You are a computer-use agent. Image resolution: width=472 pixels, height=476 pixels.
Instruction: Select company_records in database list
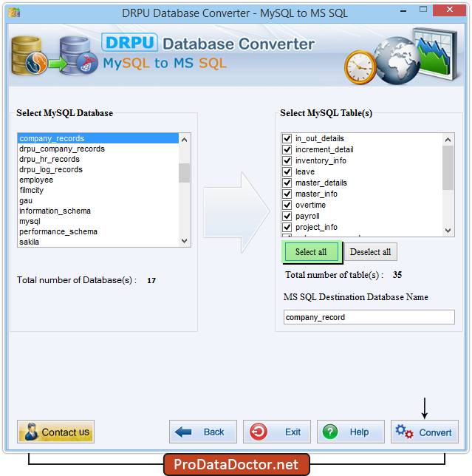[x=98, y=138]
